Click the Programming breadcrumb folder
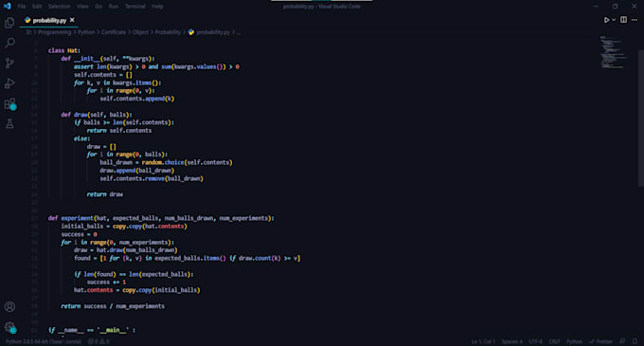644x346 pixels. (x=55, y=32)
